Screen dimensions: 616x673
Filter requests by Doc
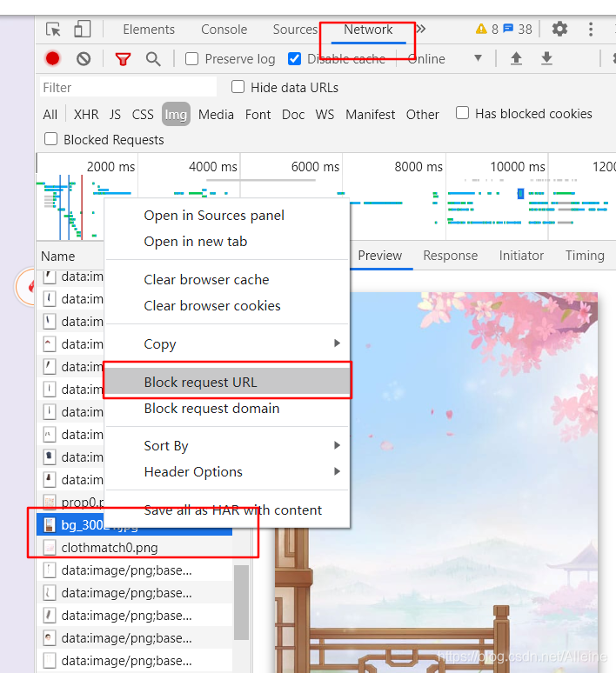[x=293, y=114]
